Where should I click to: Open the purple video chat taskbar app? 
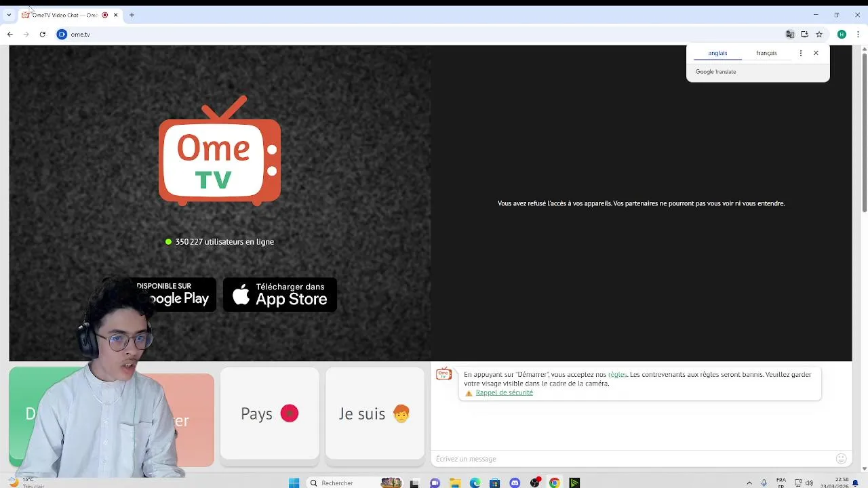tap(435, 483)
